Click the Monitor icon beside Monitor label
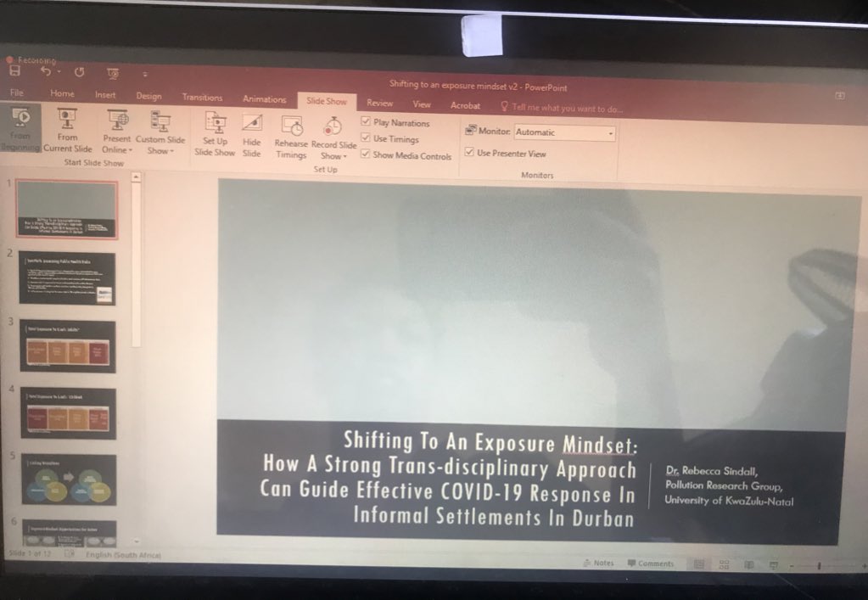 [471, 130]
